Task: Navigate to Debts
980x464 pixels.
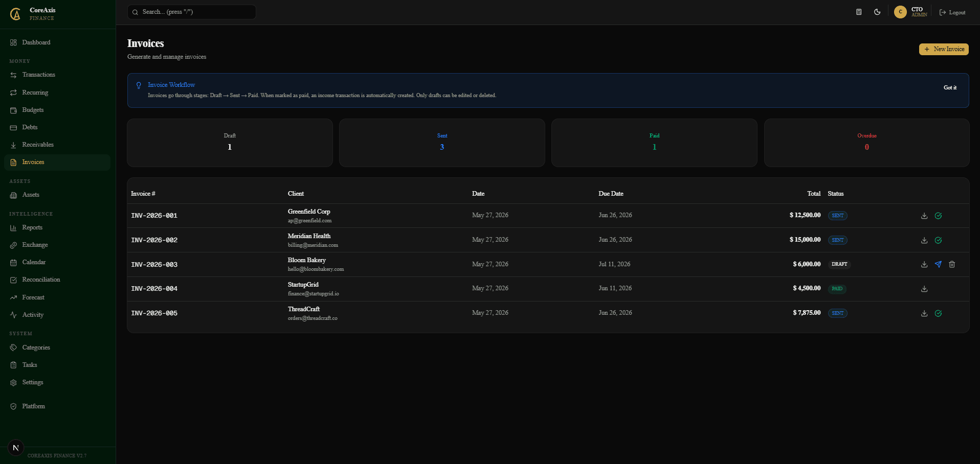Action: click(57, 127)
